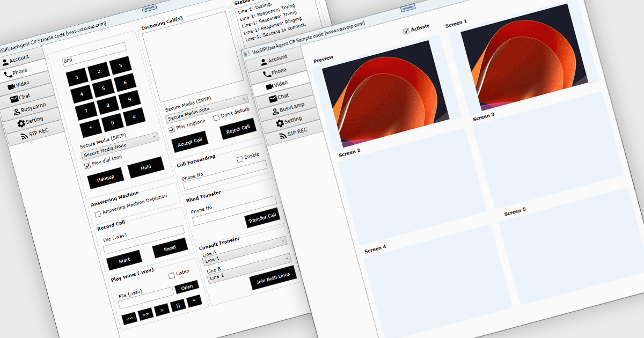
Task: Dial digit 1 on the keypad
Action: [x=77, y=78]
